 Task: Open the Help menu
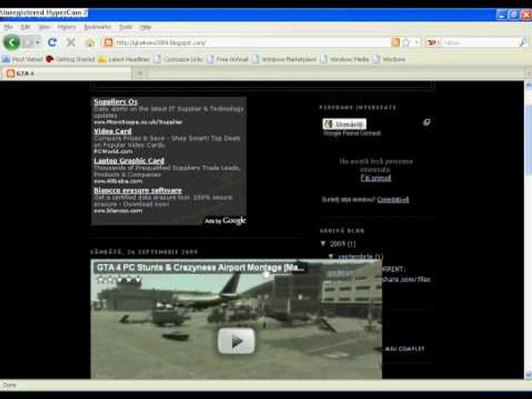(x=145, y=27)
